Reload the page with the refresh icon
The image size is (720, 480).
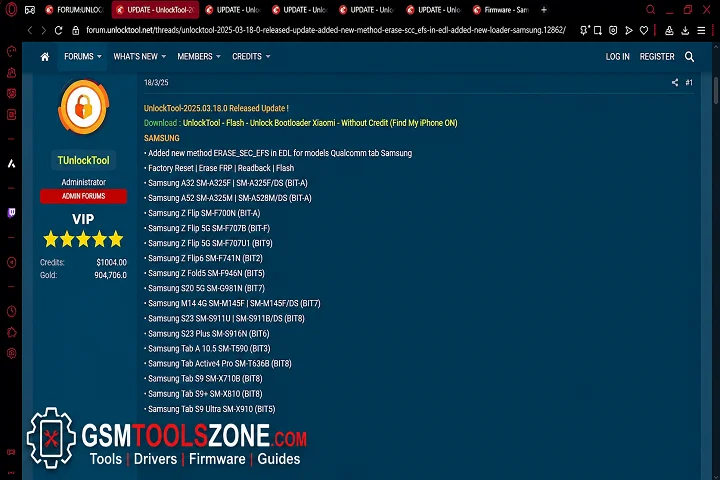(x=58, y=30)
